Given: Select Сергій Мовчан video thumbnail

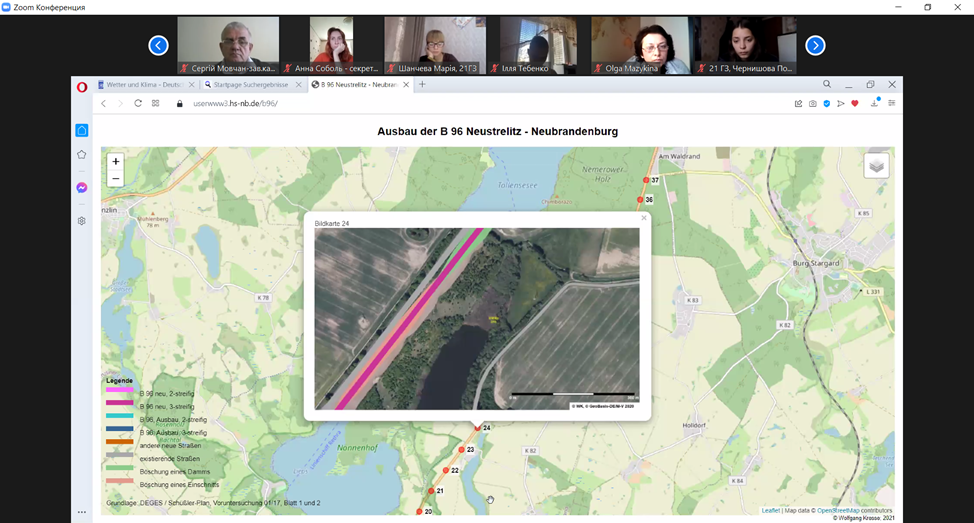Looking at the screenshot, I should tap(228, 45).
